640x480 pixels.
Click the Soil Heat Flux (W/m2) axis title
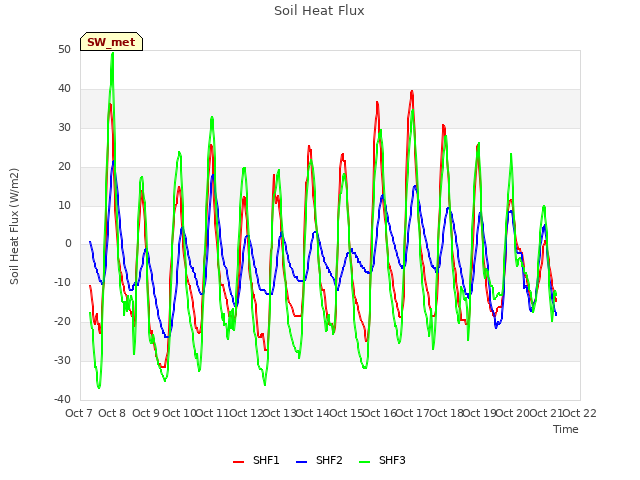point(14,226)
